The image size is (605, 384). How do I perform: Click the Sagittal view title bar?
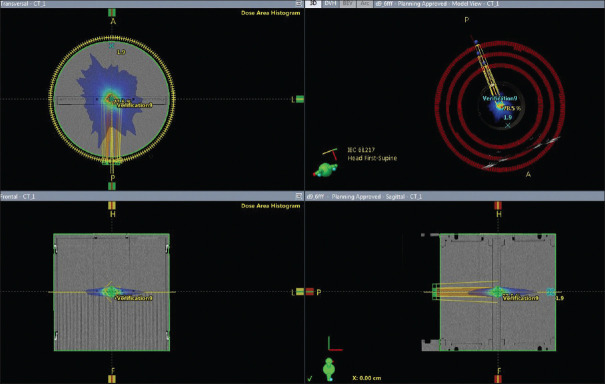[455, 196]
